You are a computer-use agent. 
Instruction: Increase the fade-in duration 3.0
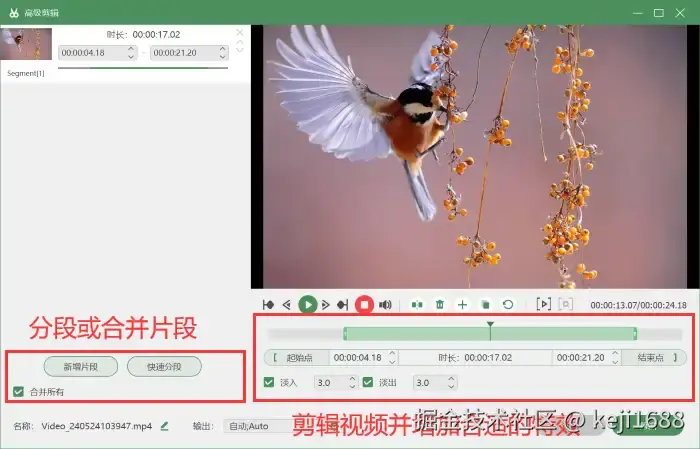[x=352, y=379]
